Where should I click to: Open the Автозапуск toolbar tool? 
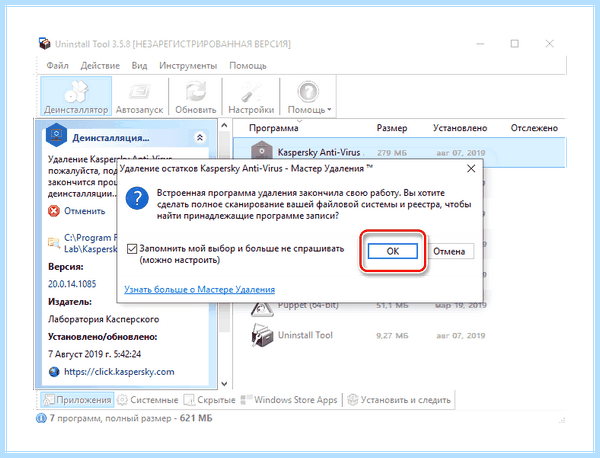(140, 96)
